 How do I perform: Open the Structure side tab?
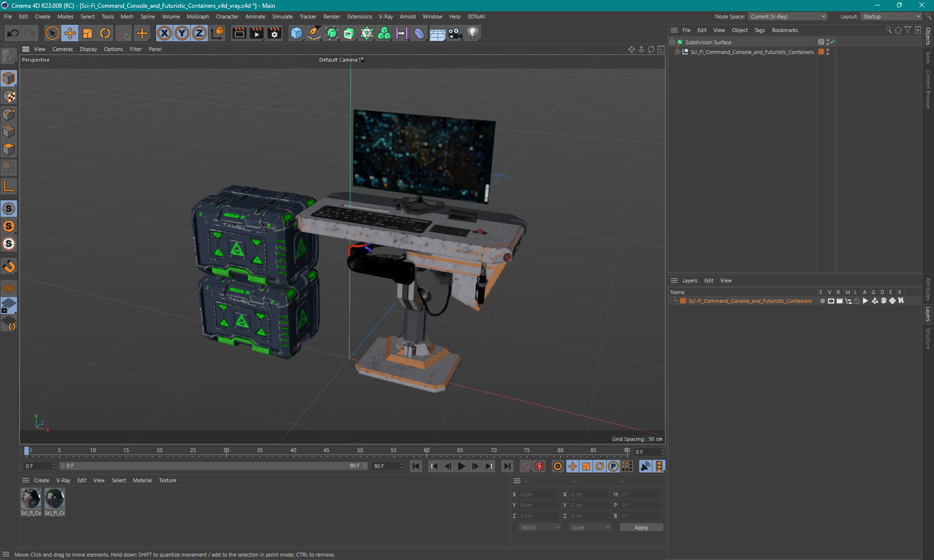[x=928, y=338]
